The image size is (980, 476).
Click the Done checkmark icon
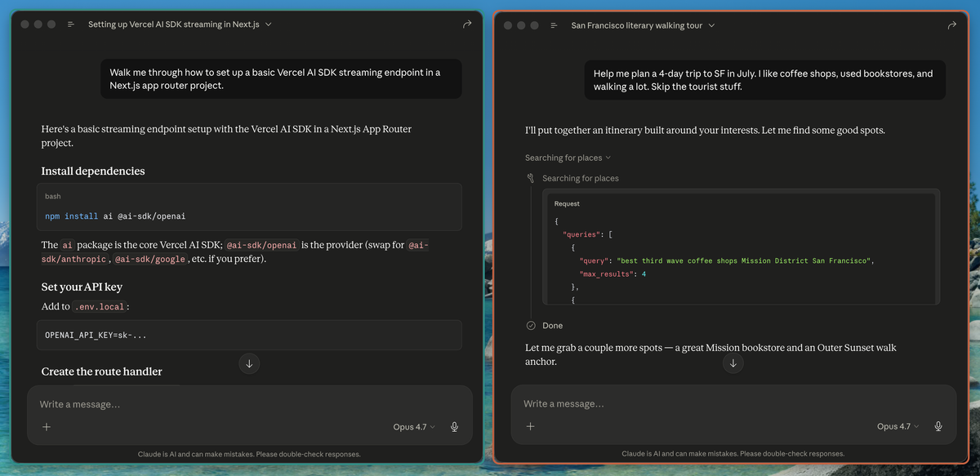(x=531, y=325)
